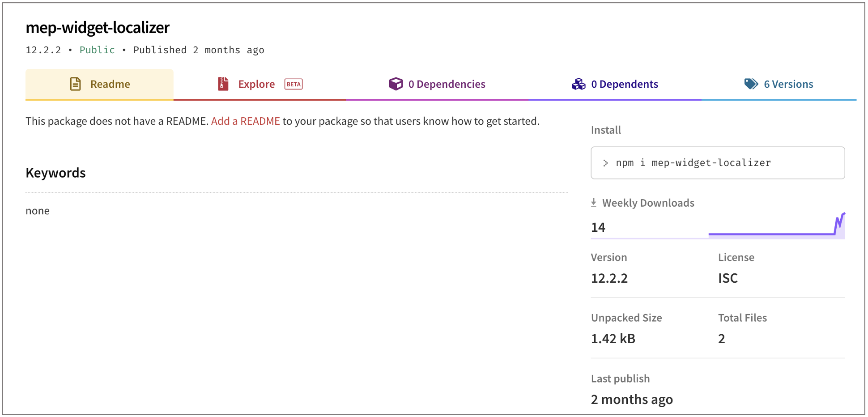Follow the 'Add a README' link
The image size is (868, 417).
coord(245,121)
